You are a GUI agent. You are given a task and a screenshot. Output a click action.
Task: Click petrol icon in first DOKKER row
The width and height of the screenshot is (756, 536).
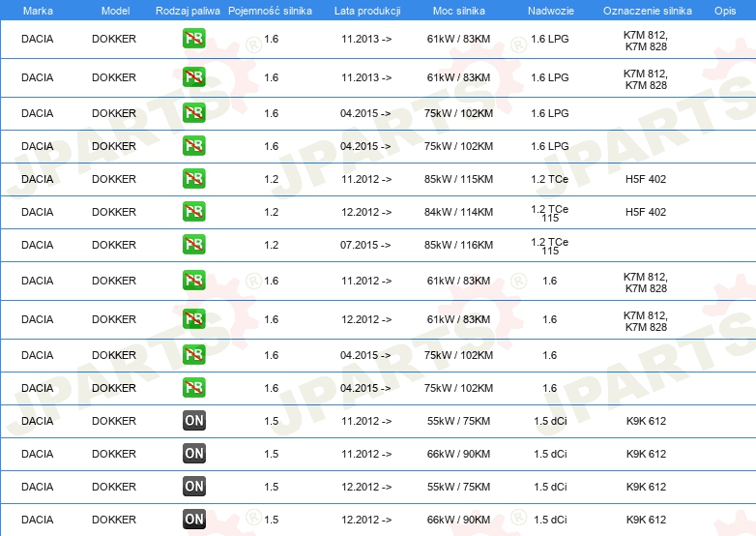click(193, 39)
